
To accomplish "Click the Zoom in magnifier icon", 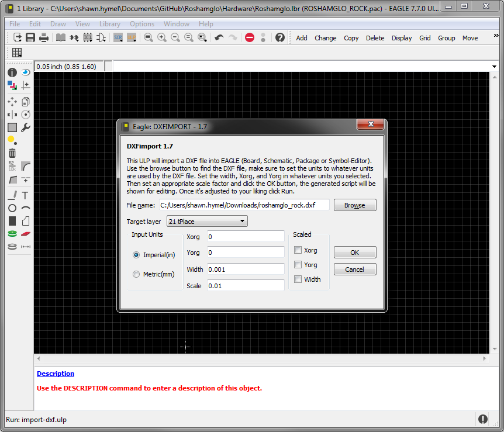I will coord(162,37).
